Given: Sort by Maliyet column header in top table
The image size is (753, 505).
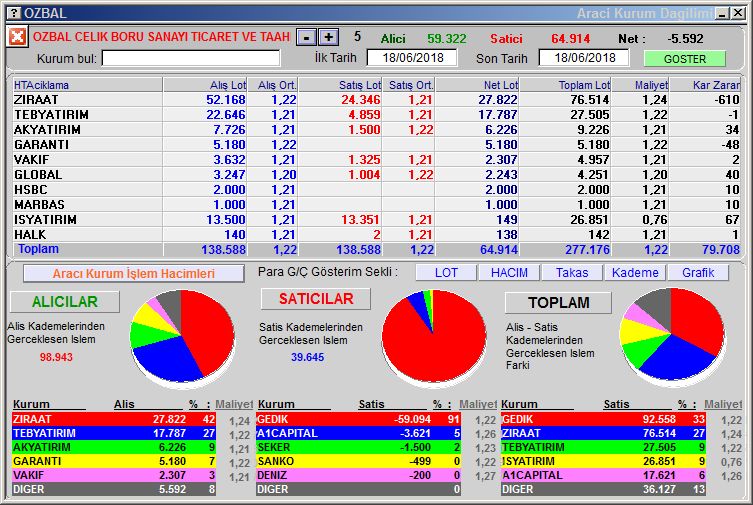Looking at the screenshot, I should [x=641, y=85].
